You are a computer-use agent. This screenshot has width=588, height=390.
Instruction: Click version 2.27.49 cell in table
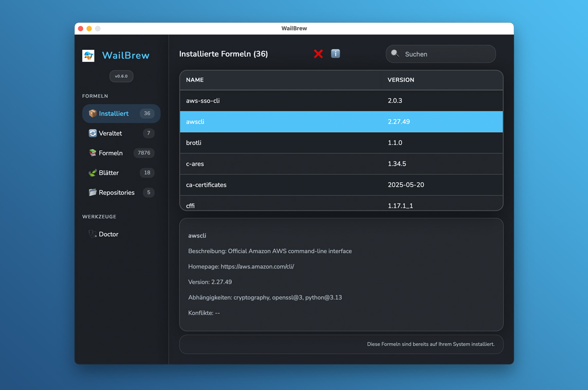[x=399, y=121]
